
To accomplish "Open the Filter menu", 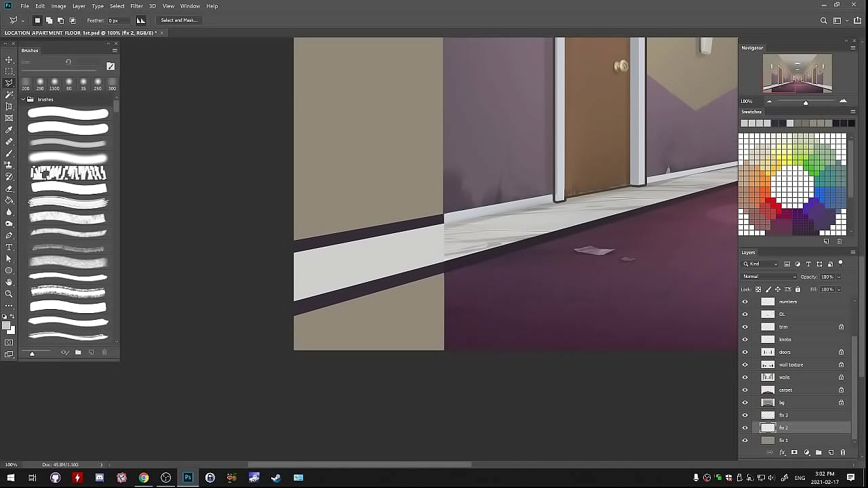I will click(136, 6).
